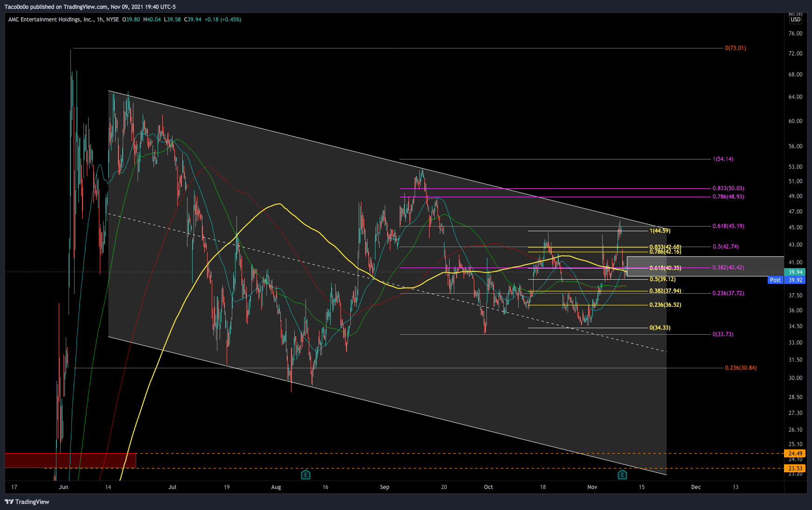
Task: Click the Sep date on time axis
Action: pos(385,487)
